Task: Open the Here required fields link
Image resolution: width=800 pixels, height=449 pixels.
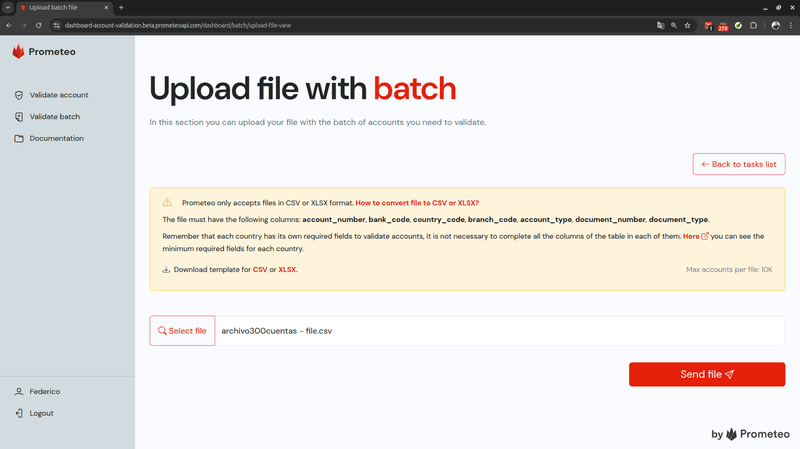Action: (x=691, y=236)
